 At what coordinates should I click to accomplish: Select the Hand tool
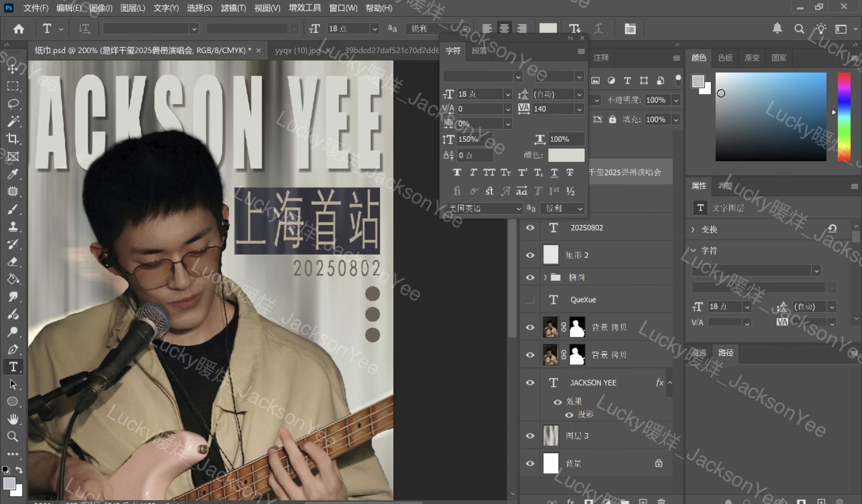click(x=13, y=420)
